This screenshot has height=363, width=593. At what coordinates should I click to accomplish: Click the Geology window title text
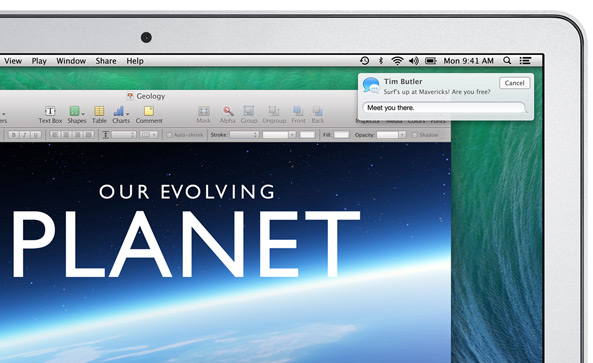[x=151, y=96]
